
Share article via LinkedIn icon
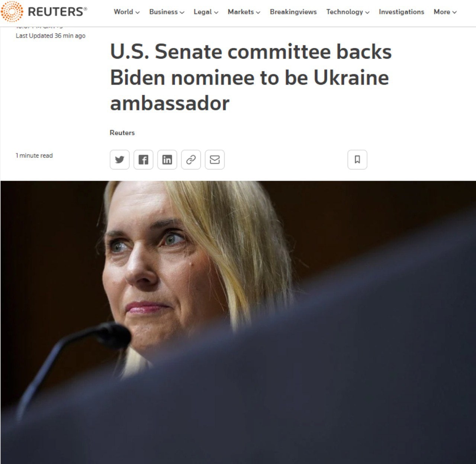tap(167, 160)
